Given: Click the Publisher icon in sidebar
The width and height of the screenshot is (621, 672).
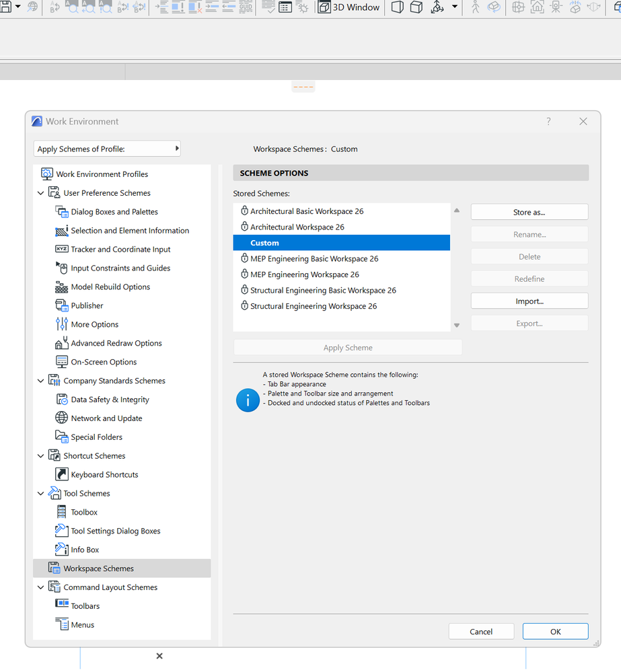Looking at the screenshot, I should (x=62, y=305).
